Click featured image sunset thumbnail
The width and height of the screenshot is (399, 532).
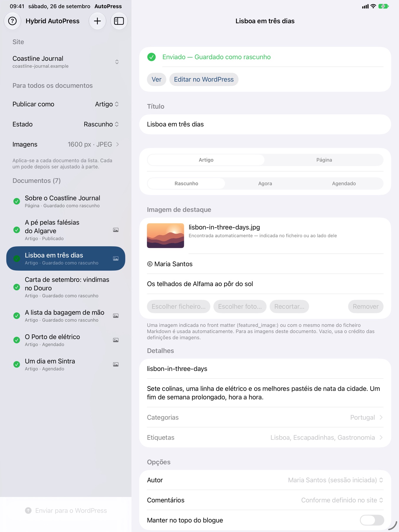click(166, 236)
